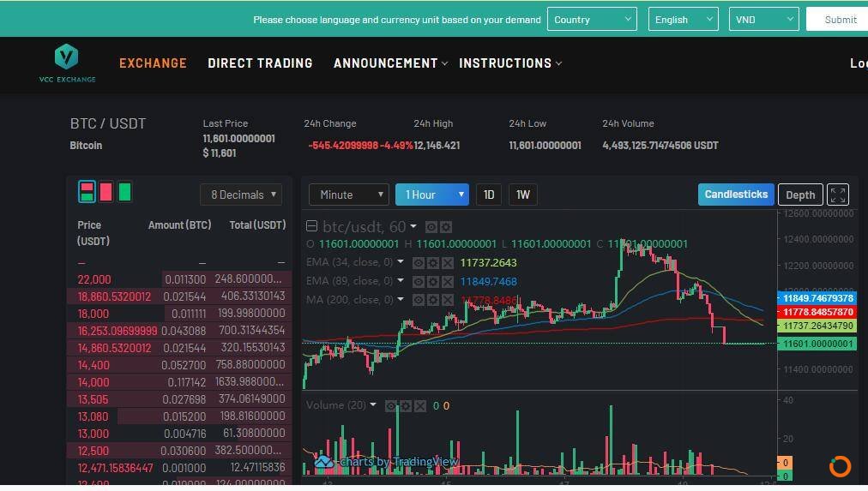Show only buy orders in order book
The height and width of the screenshot is (491, 868).
click(124, 192)
